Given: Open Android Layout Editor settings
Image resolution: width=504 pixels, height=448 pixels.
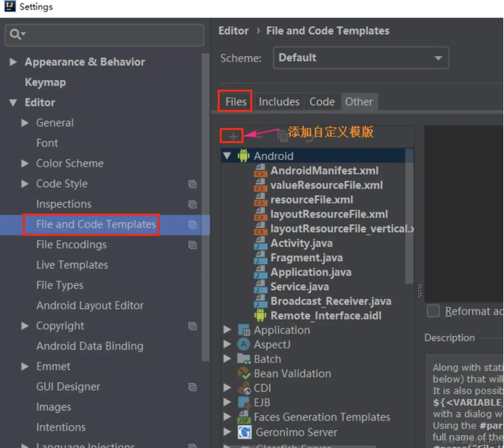Looking at the screenshot, I should [90, 306].
